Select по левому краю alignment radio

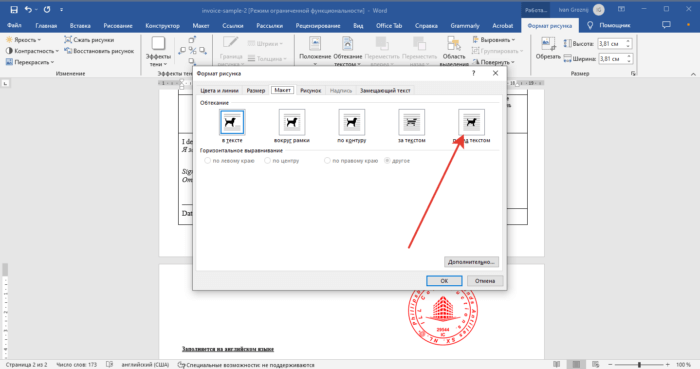pyautogui.click(x=207, y=161)
